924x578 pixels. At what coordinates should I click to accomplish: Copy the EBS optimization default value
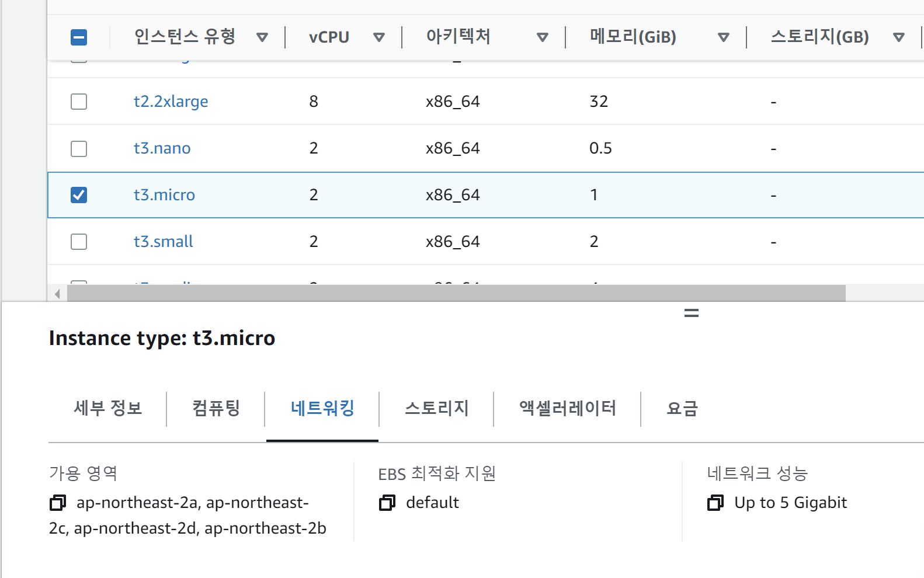click(x=387, y=503)
